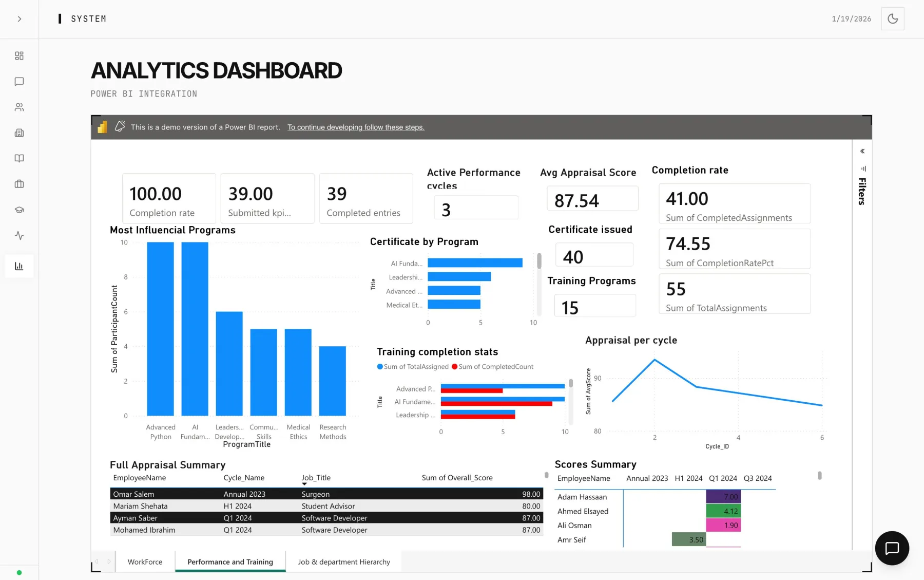Open the book icon in sidebar

(x=19, y=158)
